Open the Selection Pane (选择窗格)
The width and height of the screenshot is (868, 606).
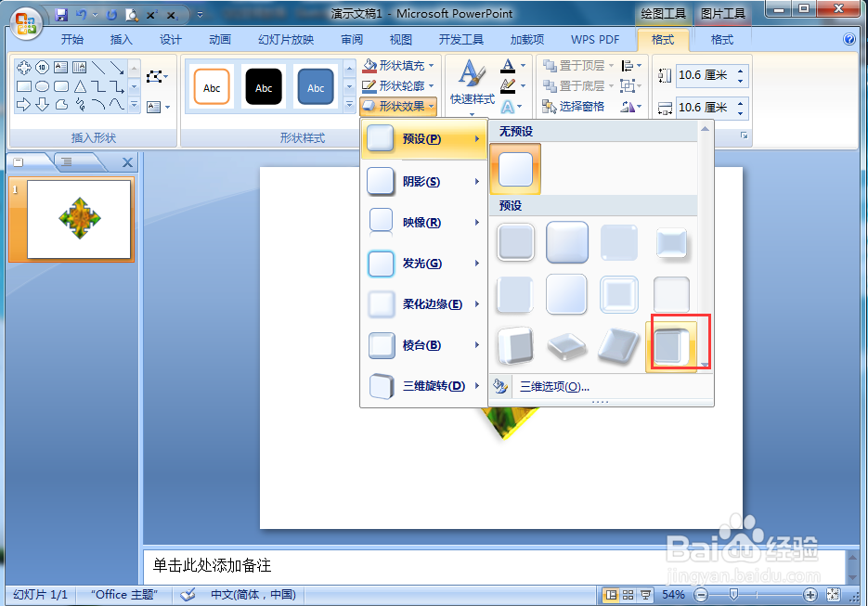click(574, 106)
